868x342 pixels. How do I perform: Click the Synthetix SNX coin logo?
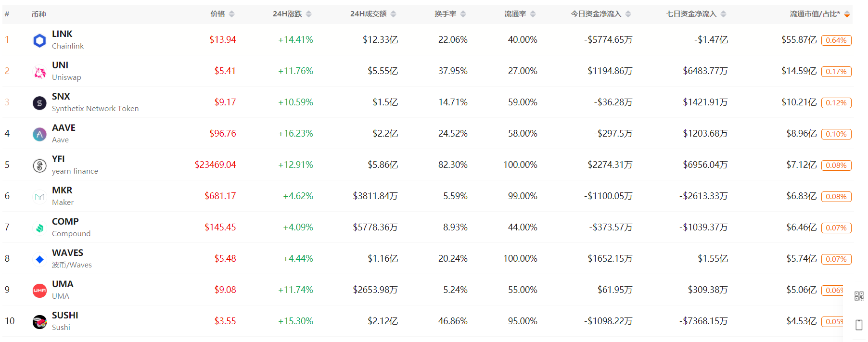(x=39, y=103)
